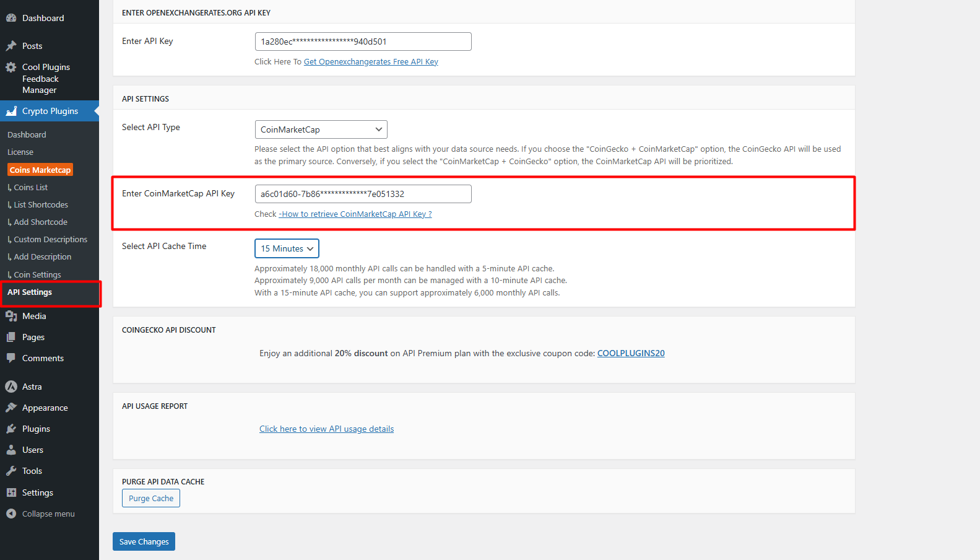
Task: Select the Astra menu label
Action: [32, 387]
